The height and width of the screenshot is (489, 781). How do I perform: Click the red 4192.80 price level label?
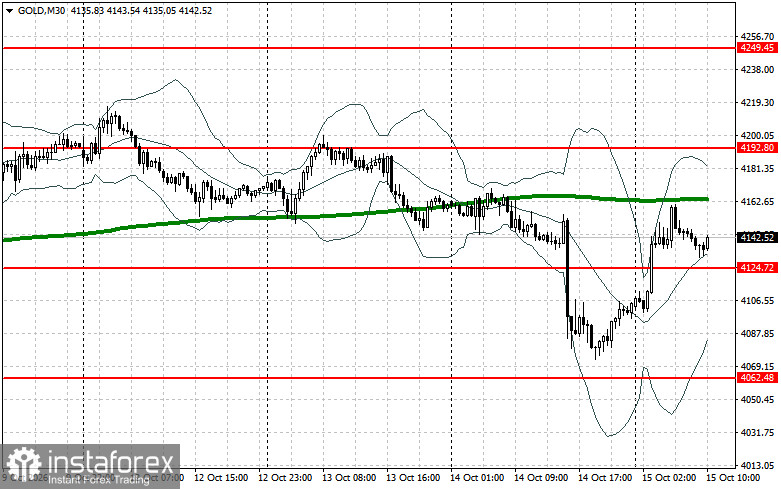tap(757, 148)
